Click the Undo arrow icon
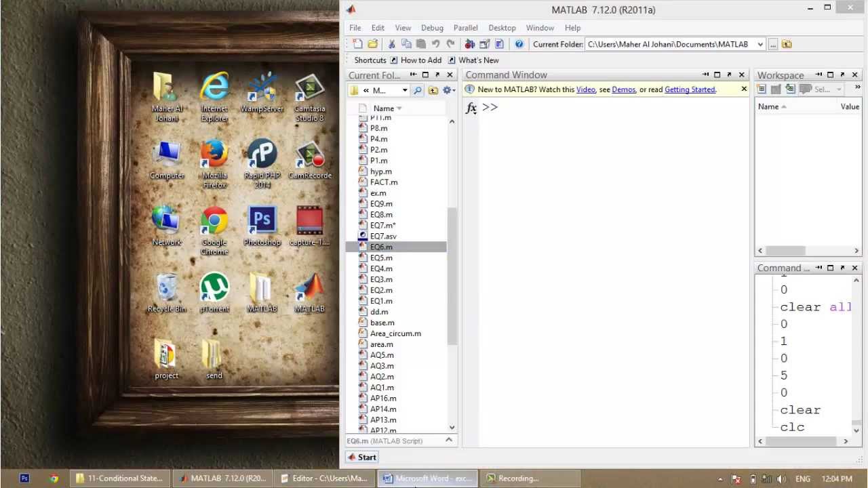 (x=435, y=44)
